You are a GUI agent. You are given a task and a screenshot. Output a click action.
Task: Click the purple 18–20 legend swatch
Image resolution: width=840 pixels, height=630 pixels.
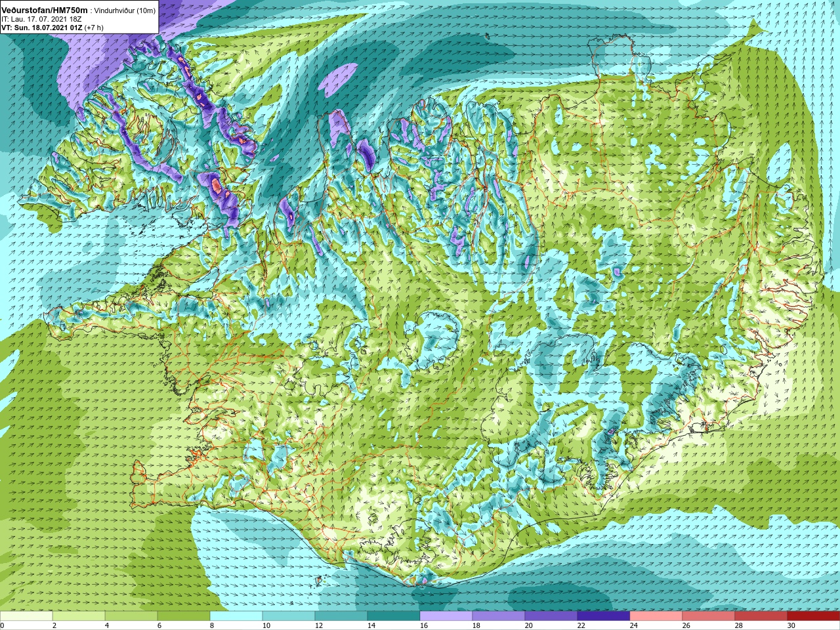tap(499, 616)
